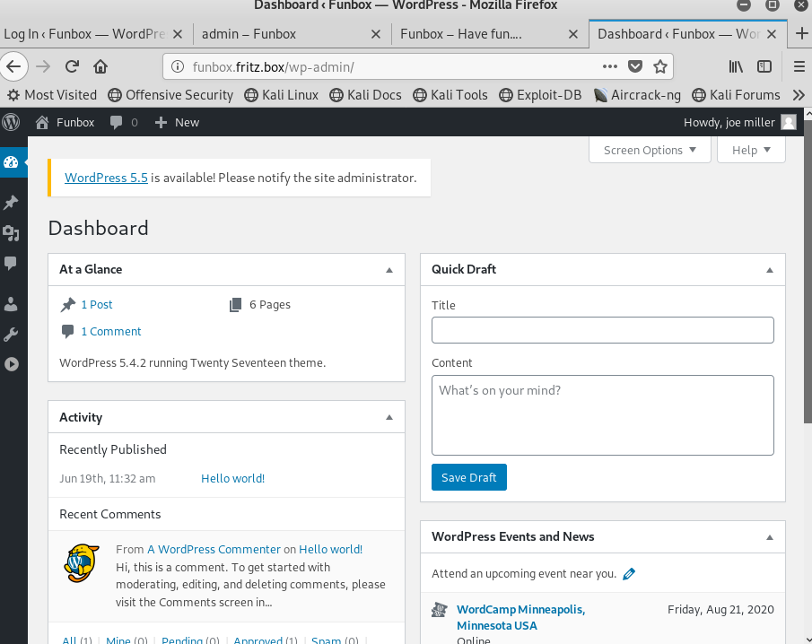Open Profile user icon in sidebar
This screenshot has width=812, height=644.
(11, 304)
